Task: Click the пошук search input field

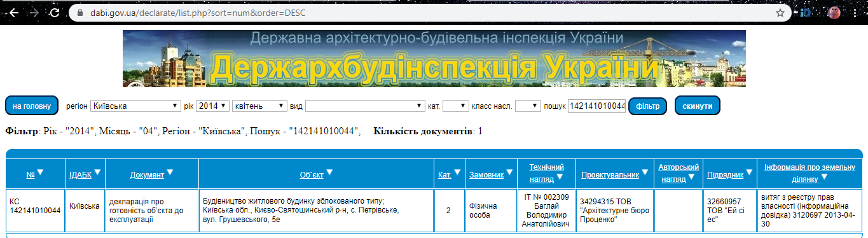Action: (x=597, y=106)
